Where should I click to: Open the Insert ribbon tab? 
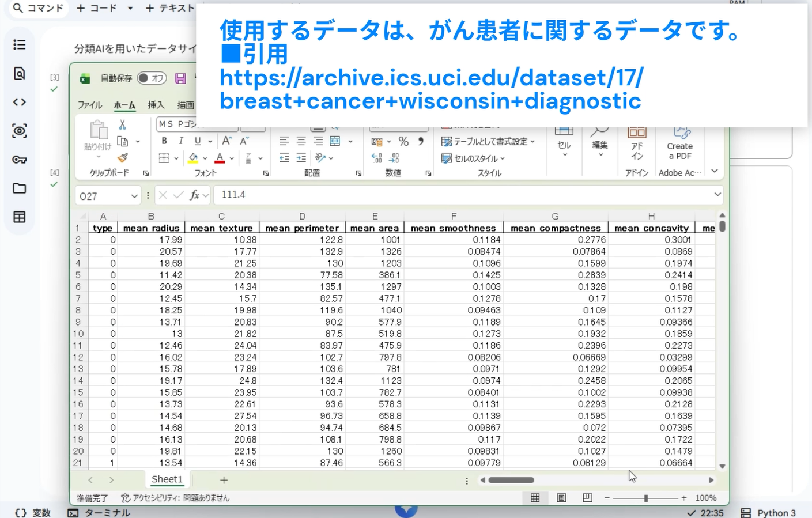(x=156, y=105)
